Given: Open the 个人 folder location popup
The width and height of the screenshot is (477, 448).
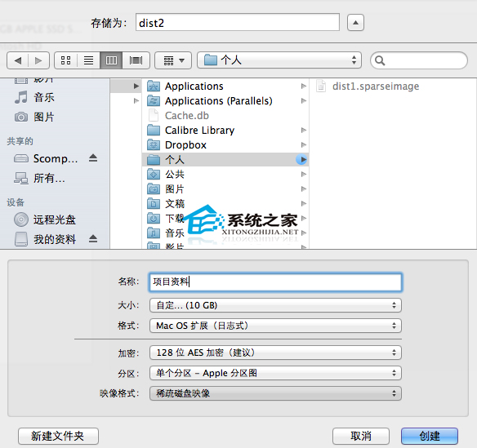Looking at the screenshot, I should (279, 60).
